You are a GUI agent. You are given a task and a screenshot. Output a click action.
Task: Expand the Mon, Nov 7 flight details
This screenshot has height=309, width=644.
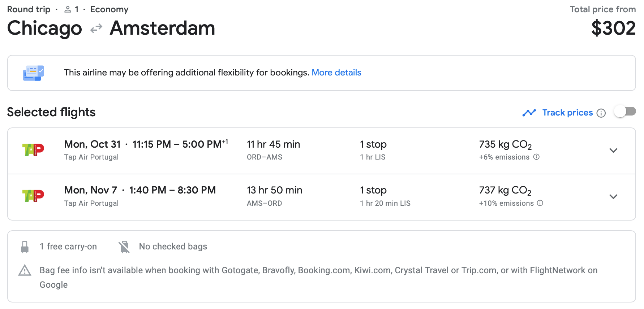pyautogui.click(x=613, y=197)
